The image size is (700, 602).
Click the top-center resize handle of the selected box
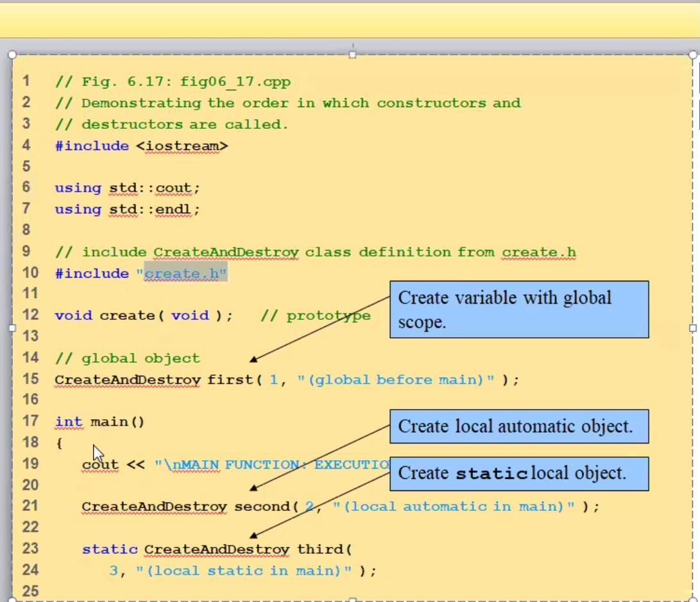(352, 55)
